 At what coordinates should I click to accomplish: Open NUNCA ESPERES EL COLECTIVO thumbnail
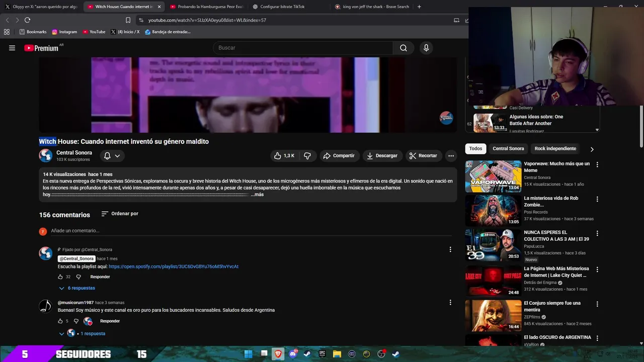(x=494, y=245)
